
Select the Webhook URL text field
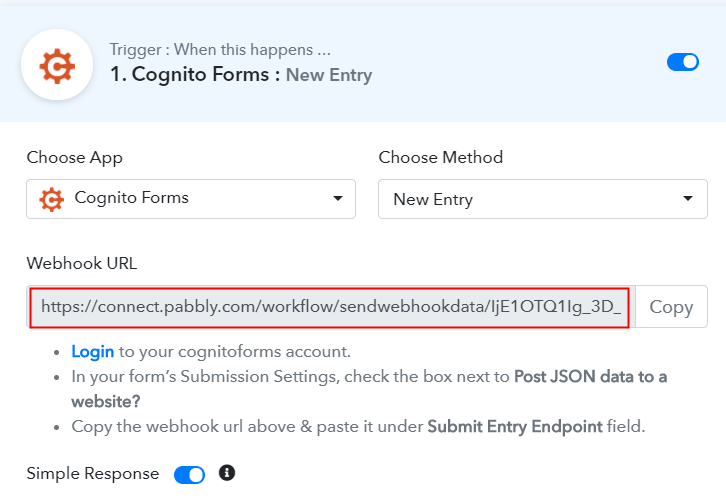click(330, 307)
